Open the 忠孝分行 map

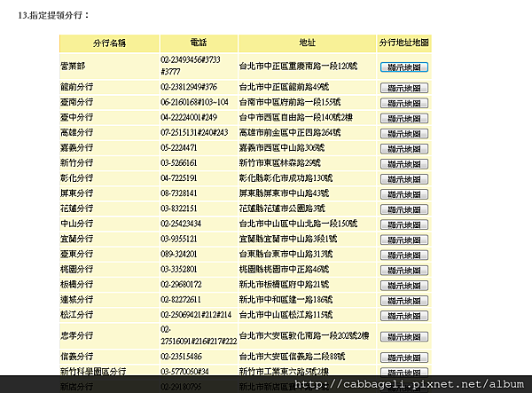pyautogui.click(x=404, y=337)
